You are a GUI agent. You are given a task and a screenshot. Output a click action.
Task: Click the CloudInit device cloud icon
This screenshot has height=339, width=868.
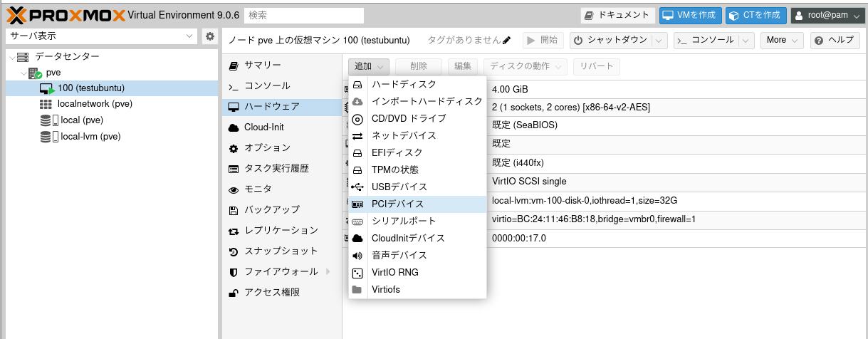pyautogui.click(x=357, y=238)
